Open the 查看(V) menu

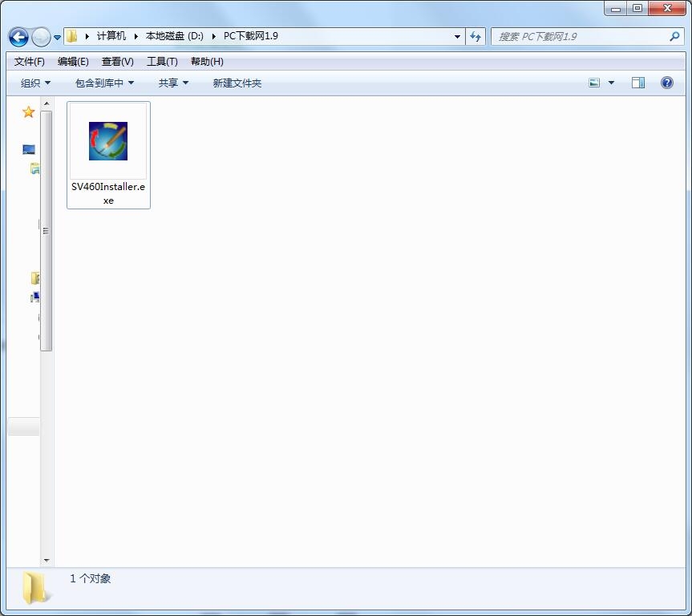tap(117, 62)
